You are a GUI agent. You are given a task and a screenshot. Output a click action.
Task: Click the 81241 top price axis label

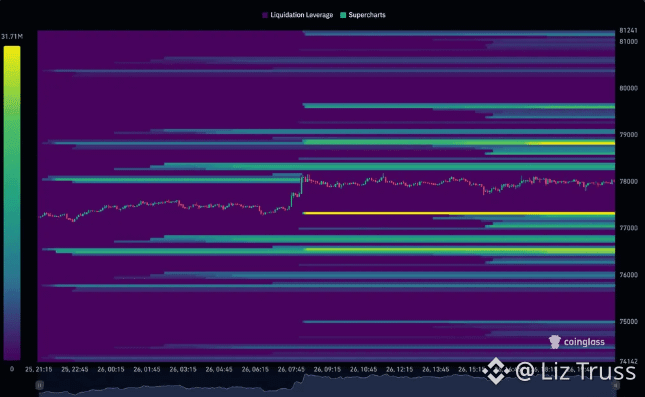pyautogui.click(x=628, y=30)
